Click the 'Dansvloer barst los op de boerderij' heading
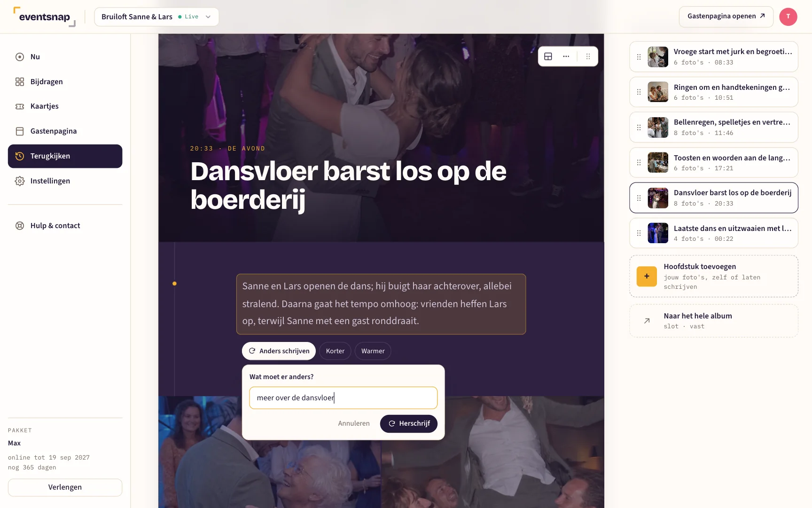 [x=348, y=185]
